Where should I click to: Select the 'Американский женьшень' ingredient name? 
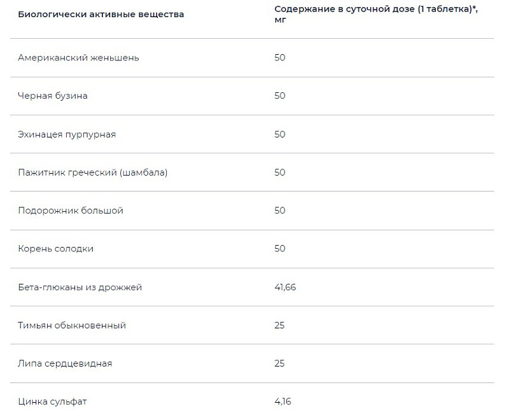coord(78,58)
